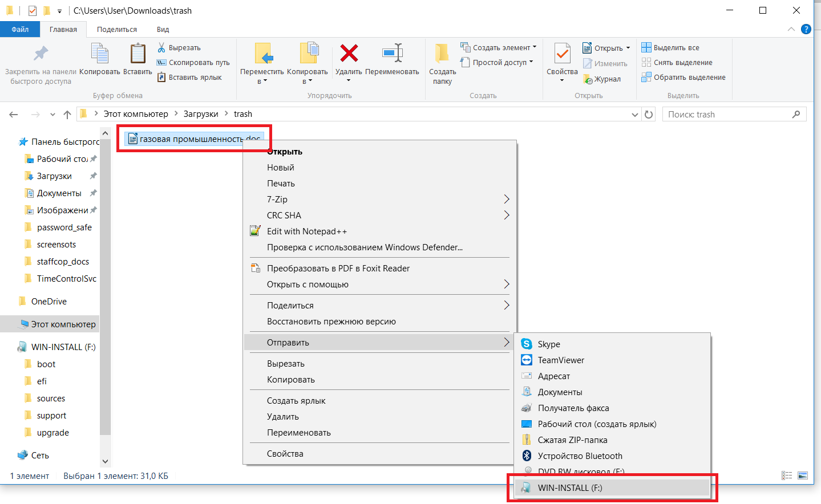The image size is (821, 504).
Task: Send file to WIN-INSTALL (F:) drive
Action: 569,488
